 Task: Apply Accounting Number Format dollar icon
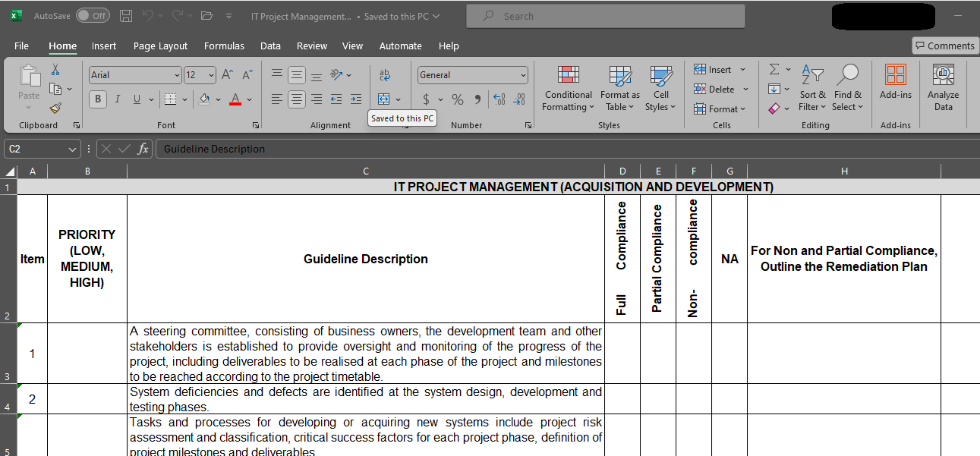pyautogui.click(x=426, y=99)
